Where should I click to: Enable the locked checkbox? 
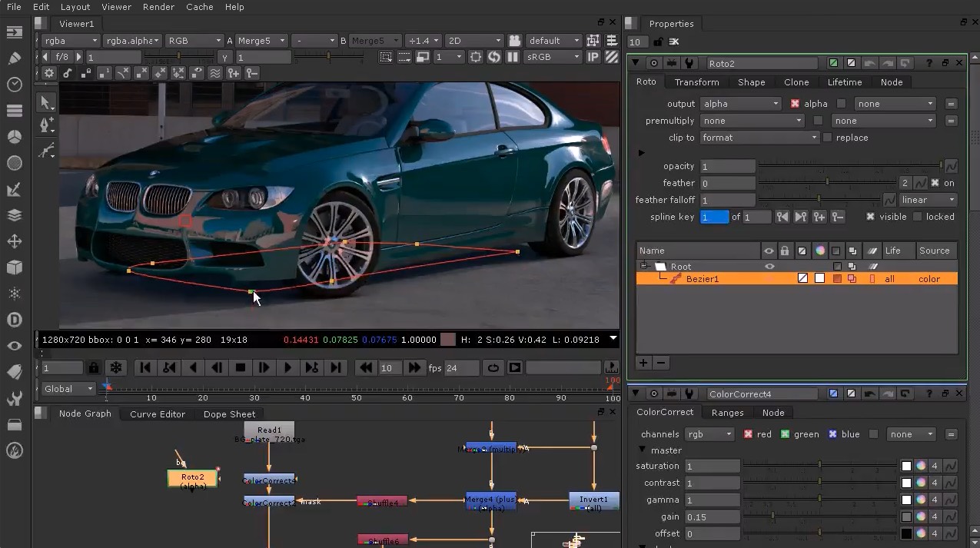(918, 217)
